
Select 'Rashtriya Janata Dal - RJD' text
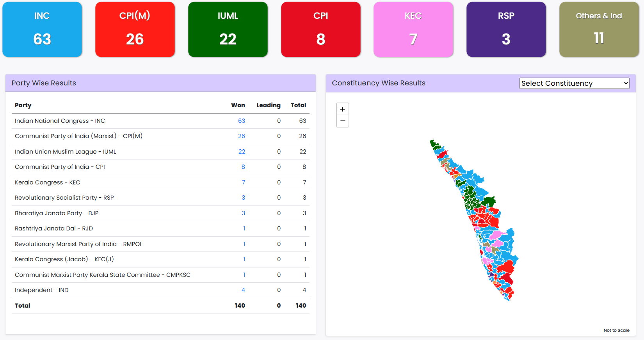(x=54, y=228)
